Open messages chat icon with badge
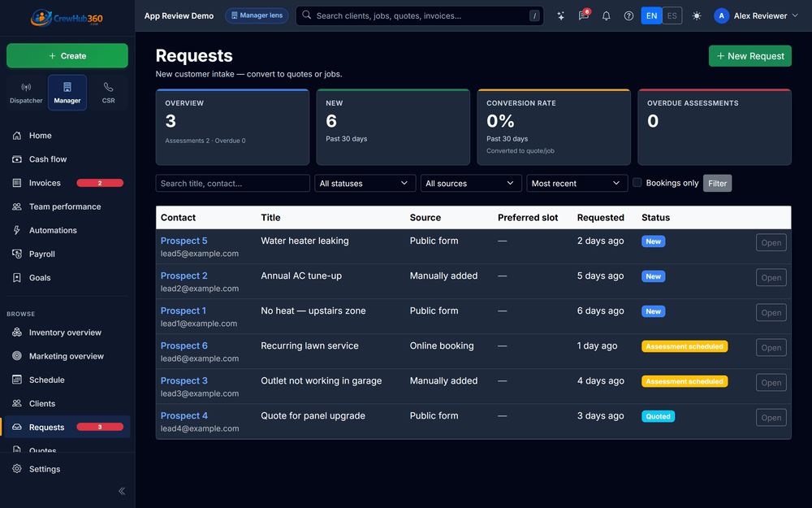The width and height of the screenshot is (812, 508). [584, 15]
